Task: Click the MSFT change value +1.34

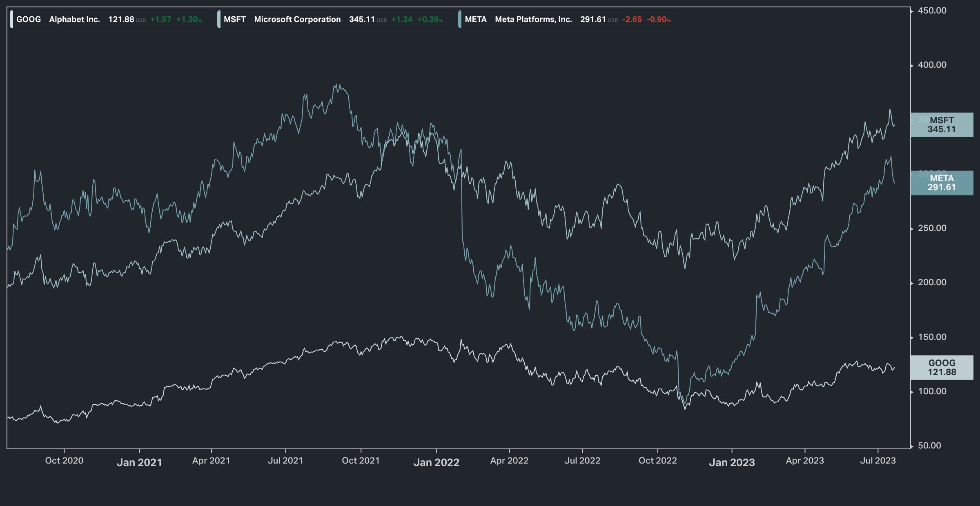Action: tap(401, 19)
